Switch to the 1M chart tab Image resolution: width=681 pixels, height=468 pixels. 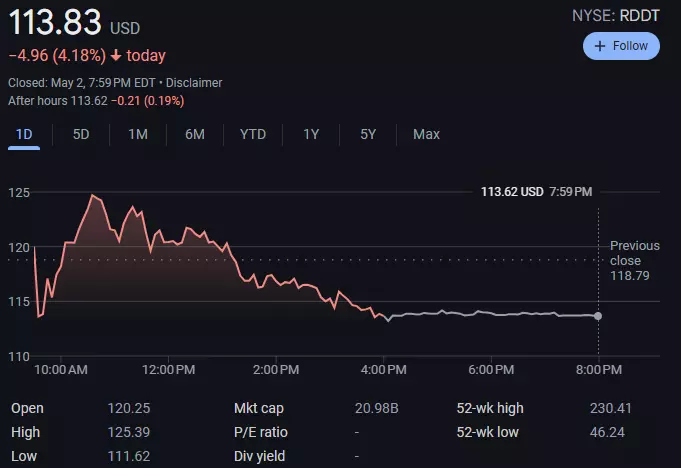click(138, 134)
